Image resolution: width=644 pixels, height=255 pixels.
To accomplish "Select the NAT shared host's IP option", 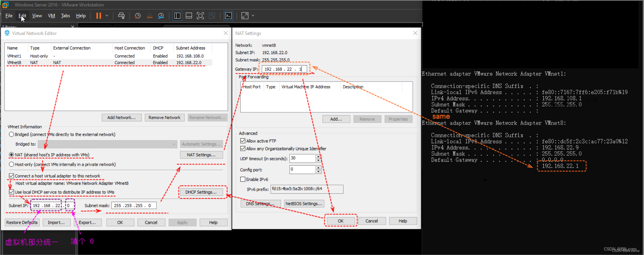I will [x=12, y=155].
